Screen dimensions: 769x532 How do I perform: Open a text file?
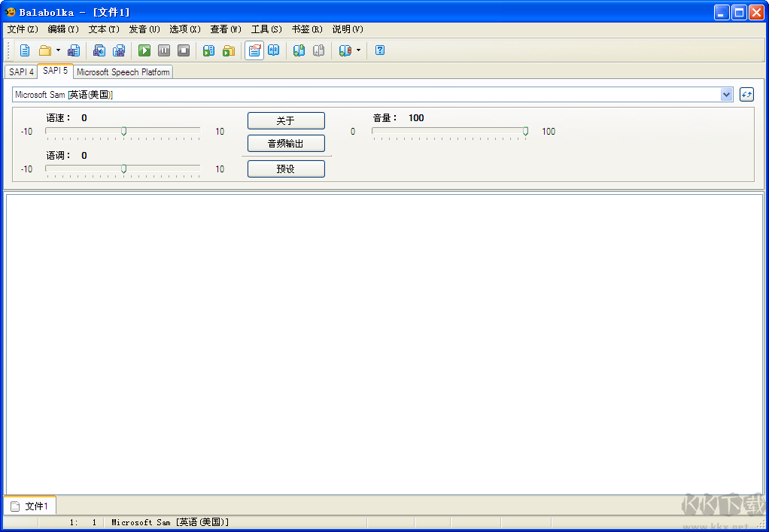(44, 50)
